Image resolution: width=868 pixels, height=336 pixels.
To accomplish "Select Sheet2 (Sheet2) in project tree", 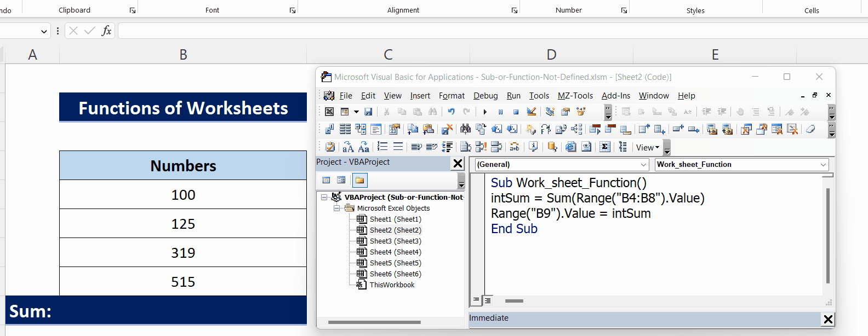I will point(395,230).
